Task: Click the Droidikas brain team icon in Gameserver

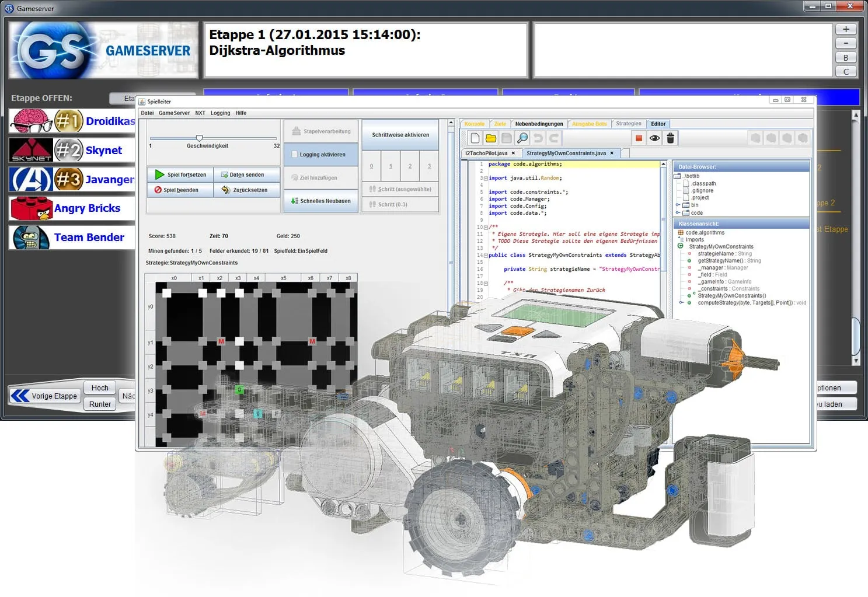Action: (32, 121)
